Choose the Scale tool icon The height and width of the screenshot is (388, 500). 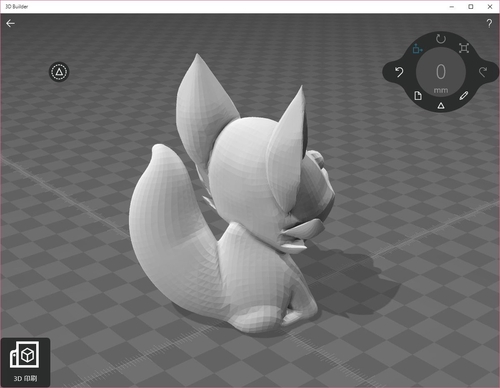(464, 48)
